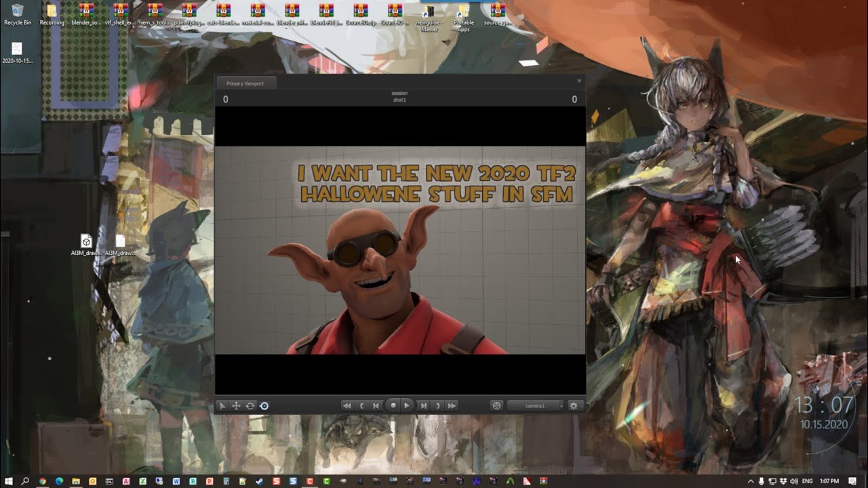Jump to the last frame
Screen dimensions: 868x488
tap(452, 406)
